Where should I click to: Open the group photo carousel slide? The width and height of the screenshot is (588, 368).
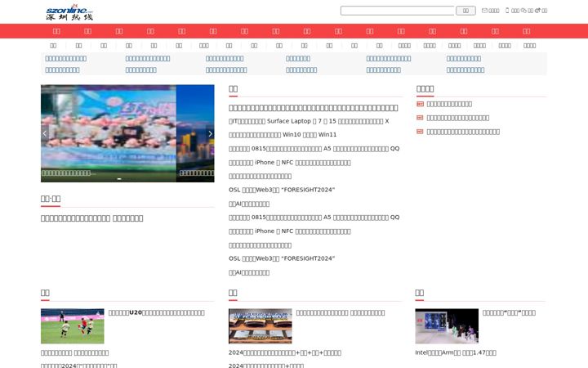click(x=109, y=133)
